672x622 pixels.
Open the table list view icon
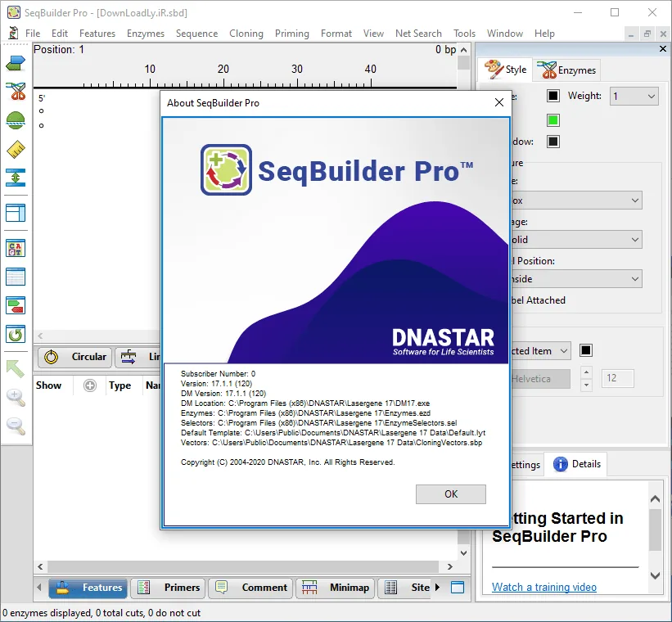click(16, 277)
